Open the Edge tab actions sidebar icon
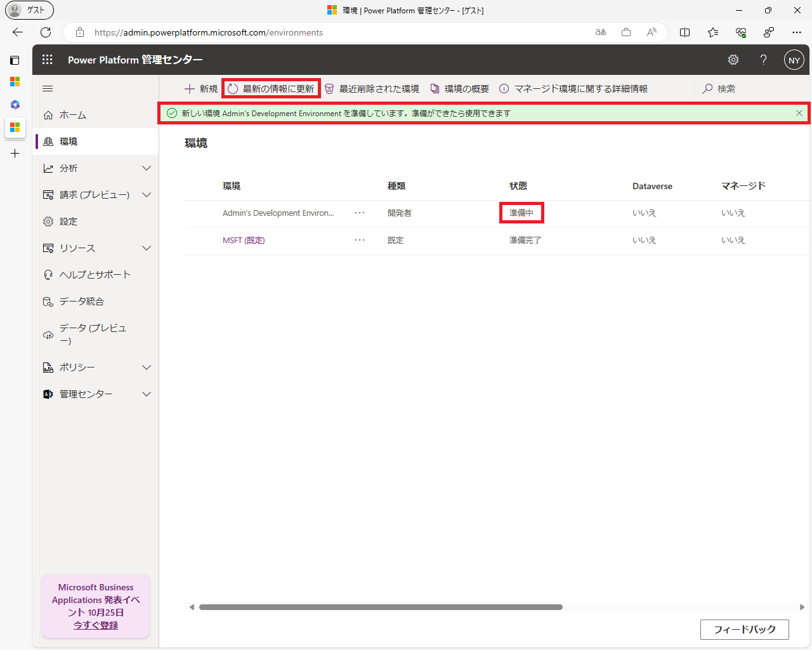This screenshot has height=650, width=812. [x=15, y=60]
